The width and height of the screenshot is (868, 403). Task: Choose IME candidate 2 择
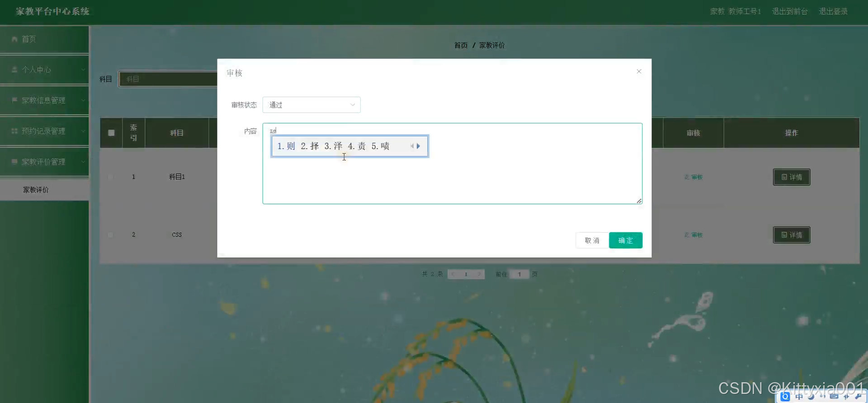(x=310, y=146)
